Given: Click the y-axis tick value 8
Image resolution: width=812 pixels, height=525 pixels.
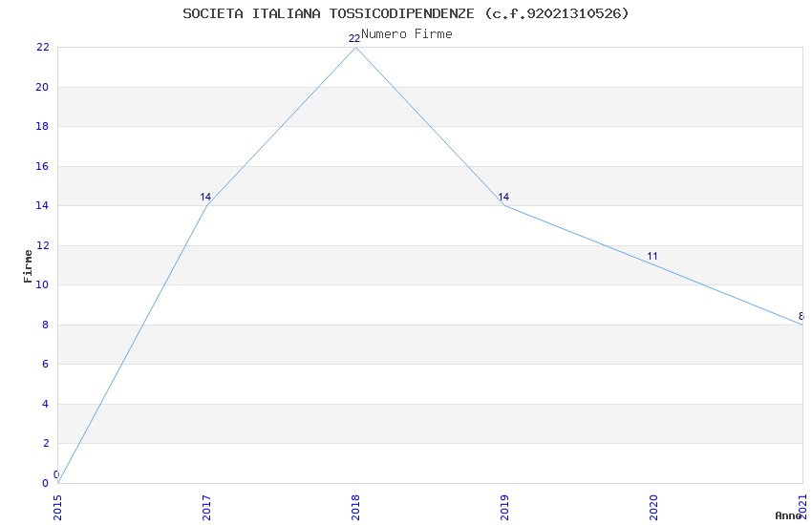Looking at the screenshot, I should (x=46, y=325).
